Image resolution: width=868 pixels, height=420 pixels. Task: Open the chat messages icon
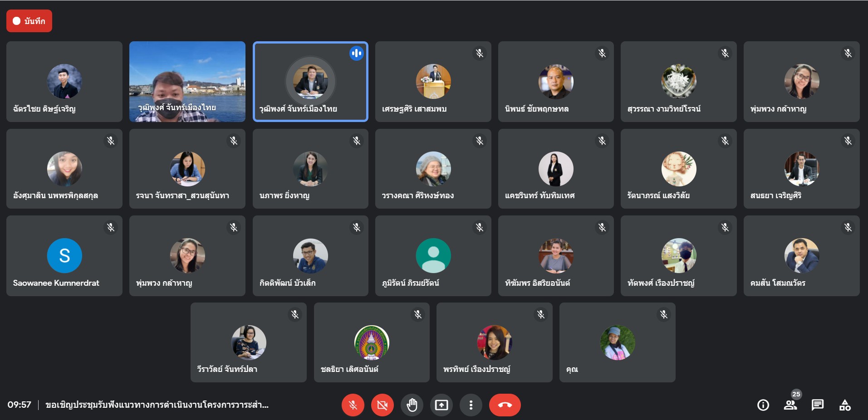tap(818, 405)
